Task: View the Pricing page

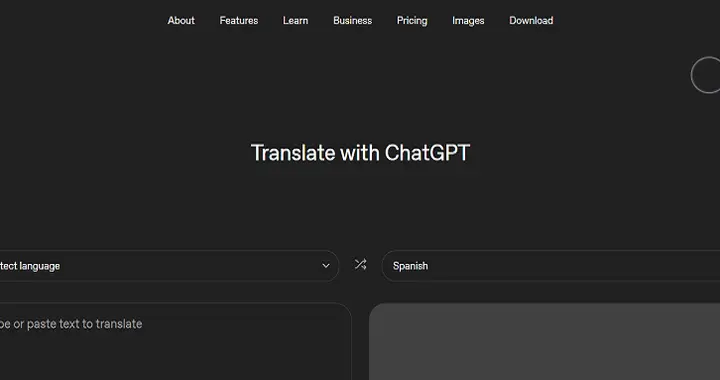Action: pyautogui.click(x=412, y=21)
